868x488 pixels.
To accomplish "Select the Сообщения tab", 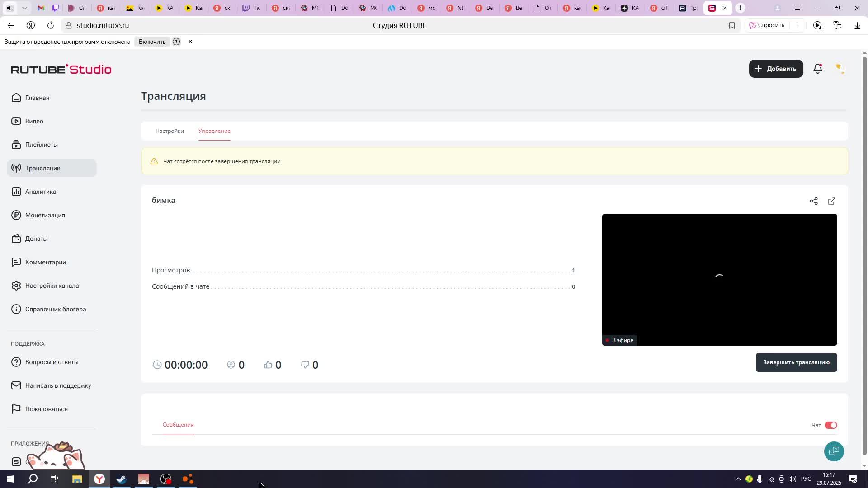I will [x=178, y=425].
